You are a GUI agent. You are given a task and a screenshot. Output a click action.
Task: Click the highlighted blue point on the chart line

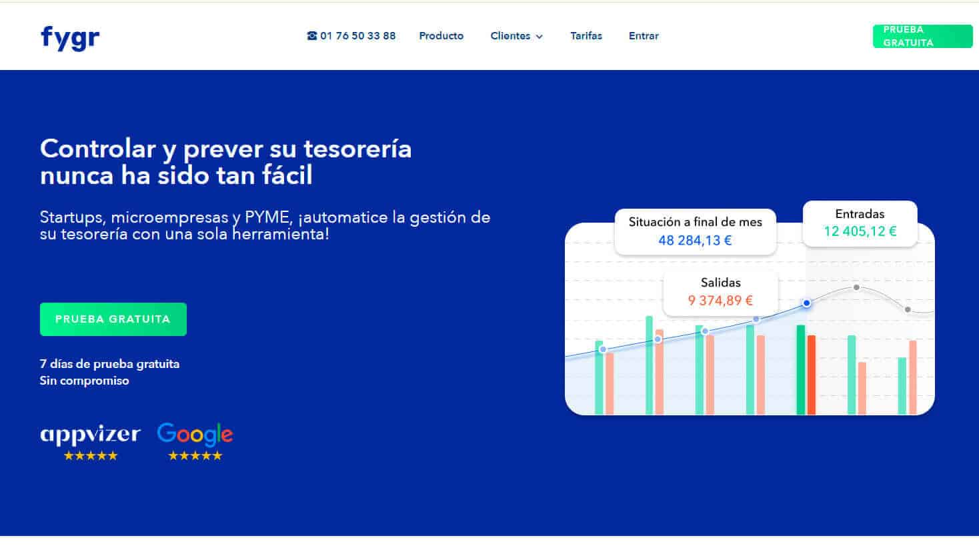click(806, 303)
